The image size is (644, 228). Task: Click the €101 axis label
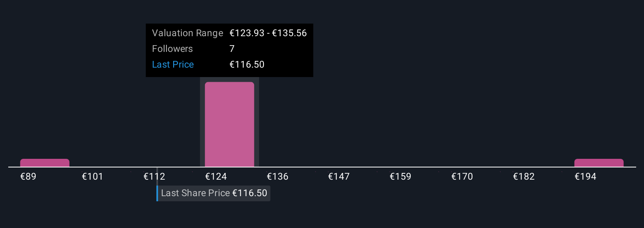92,177
